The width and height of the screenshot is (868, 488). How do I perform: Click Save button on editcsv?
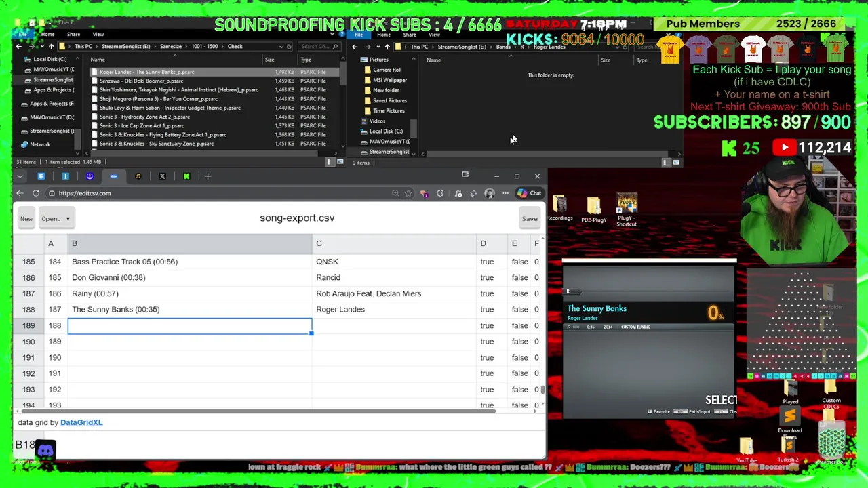click(x=530, y=219)
